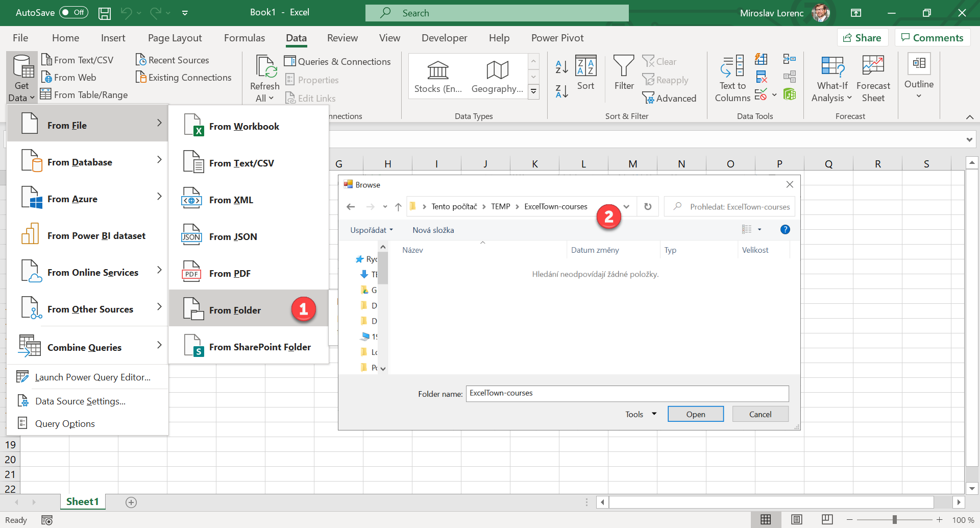Open the Manage Data Model icon
Screen dimensions: 980x528
(x=790, y=94)
